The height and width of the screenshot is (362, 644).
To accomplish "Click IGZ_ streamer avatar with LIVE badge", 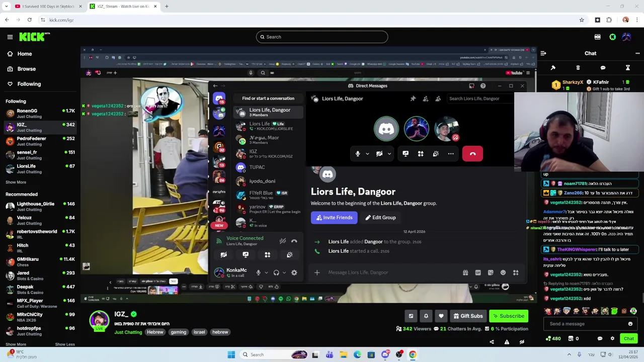I will pos(99,321).
